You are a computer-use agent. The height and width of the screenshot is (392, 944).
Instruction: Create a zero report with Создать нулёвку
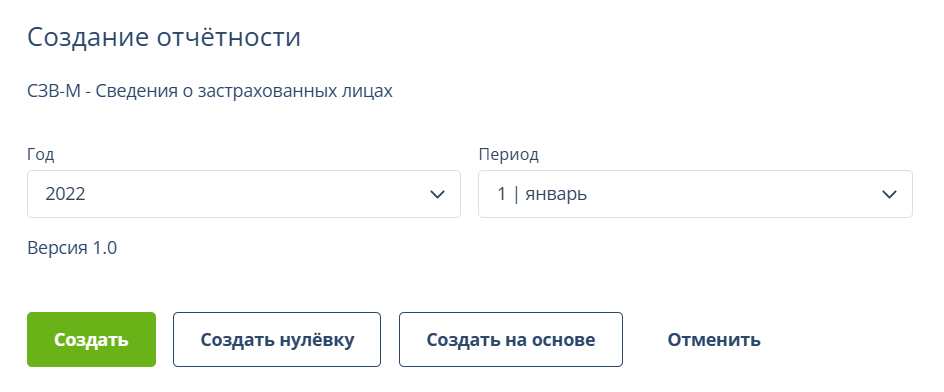[x=277, y=340]
